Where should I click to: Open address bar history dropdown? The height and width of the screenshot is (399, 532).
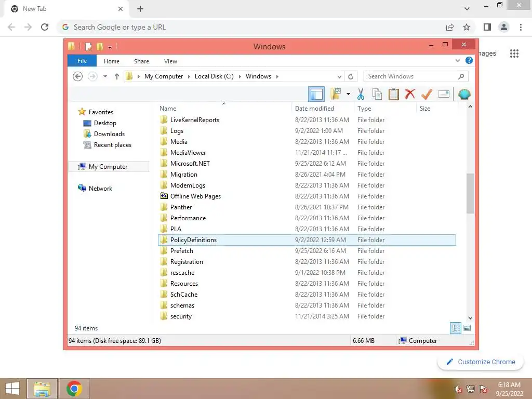[x=339, y=77]
